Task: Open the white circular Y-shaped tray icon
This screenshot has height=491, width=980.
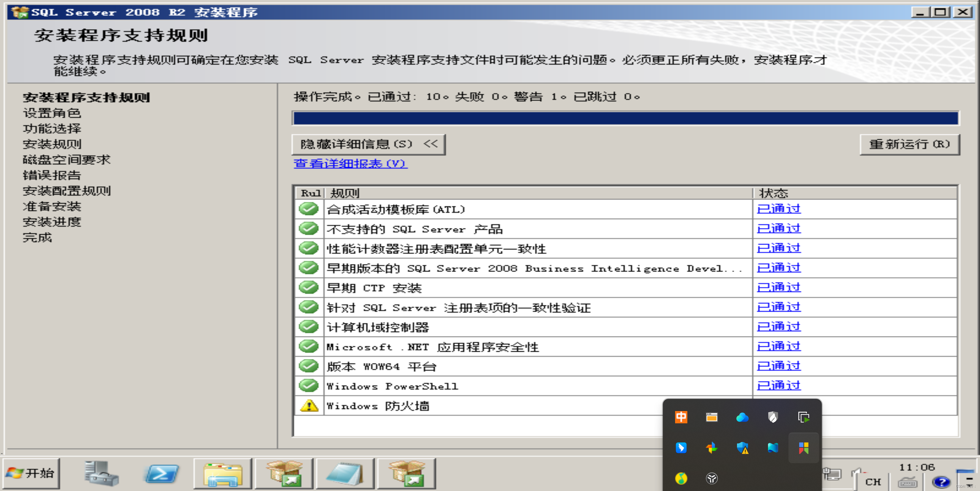Action: [712, 478]
